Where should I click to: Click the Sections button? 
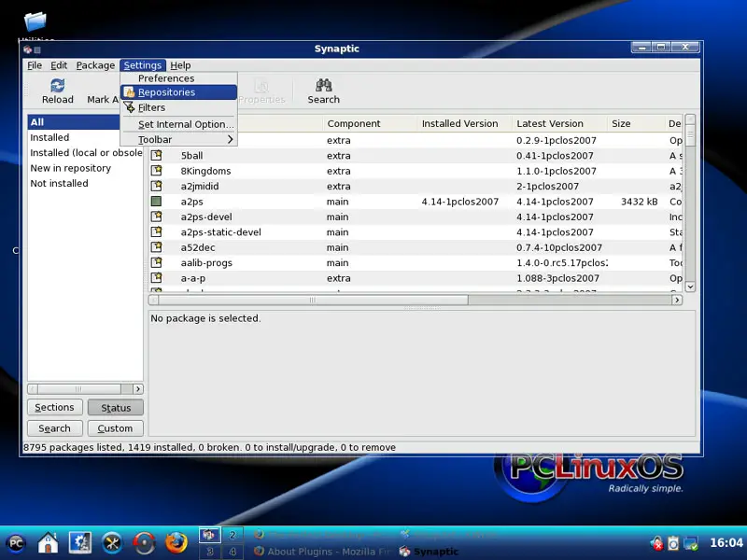[x=55, y=407]
